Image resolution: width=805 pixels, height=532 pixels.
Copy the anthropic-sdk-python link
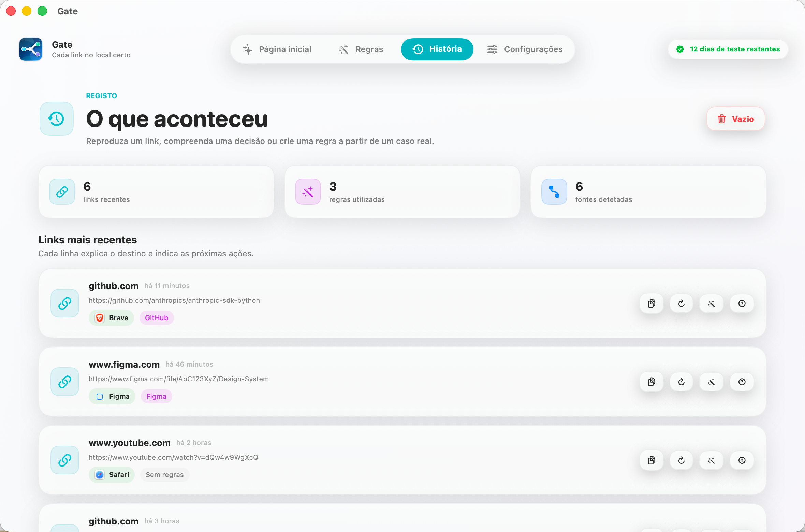point(652,304)
